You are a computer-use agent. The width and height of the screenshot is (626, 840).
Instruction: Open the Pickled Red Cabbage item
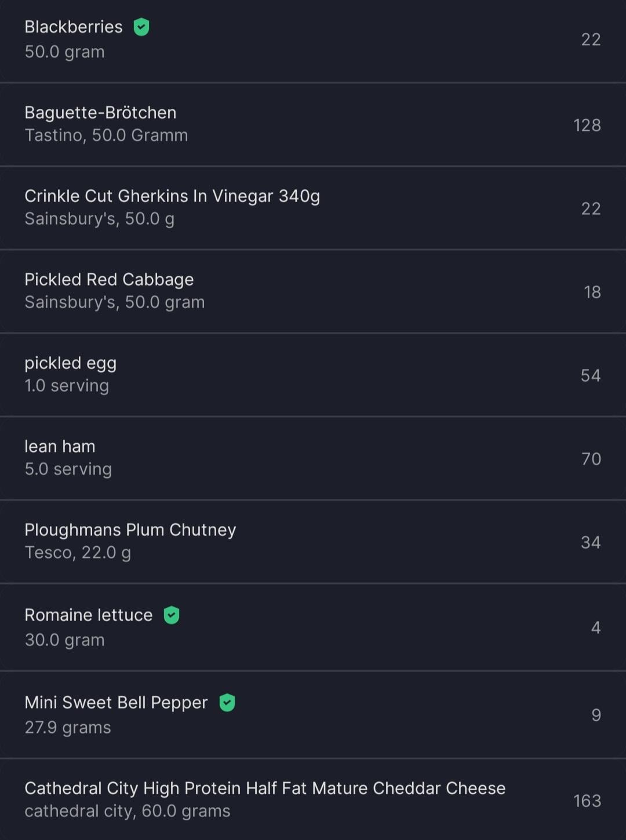pyautogui.click(x=109, y=280)
